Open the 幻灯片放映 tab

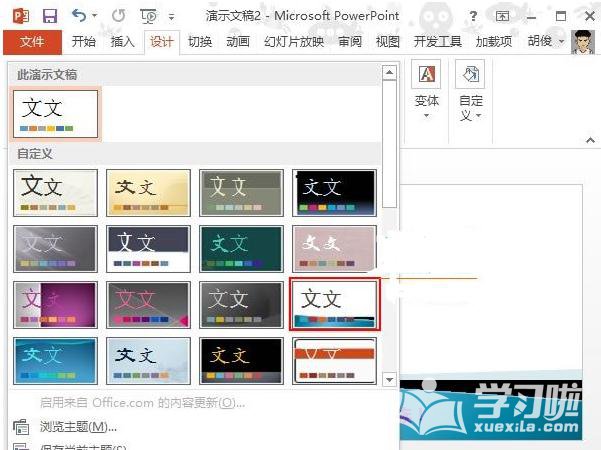point(294,41)
